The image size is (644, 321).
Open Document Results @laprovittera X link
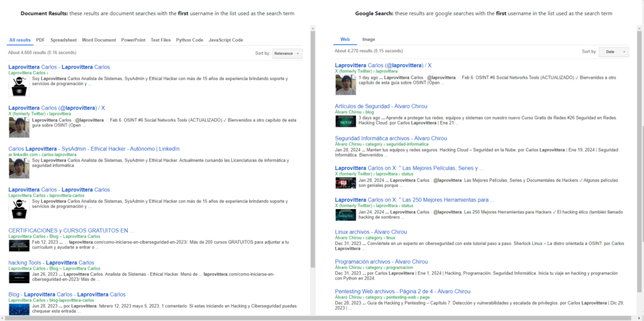click(x=57, y=108)
